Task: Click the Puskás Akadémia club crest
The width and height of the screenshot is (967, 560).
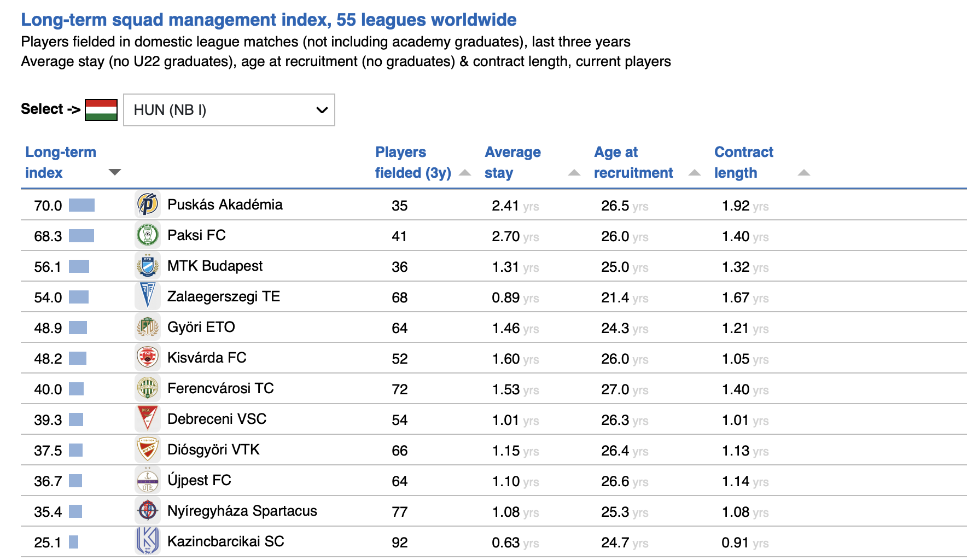Action: click(147, 205)
